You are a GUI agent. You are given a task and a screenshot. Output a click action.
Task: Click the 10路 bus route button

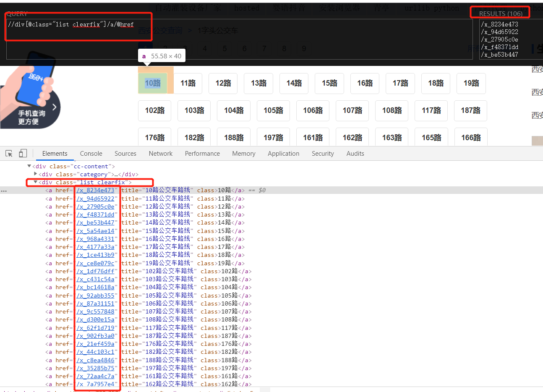152,83
